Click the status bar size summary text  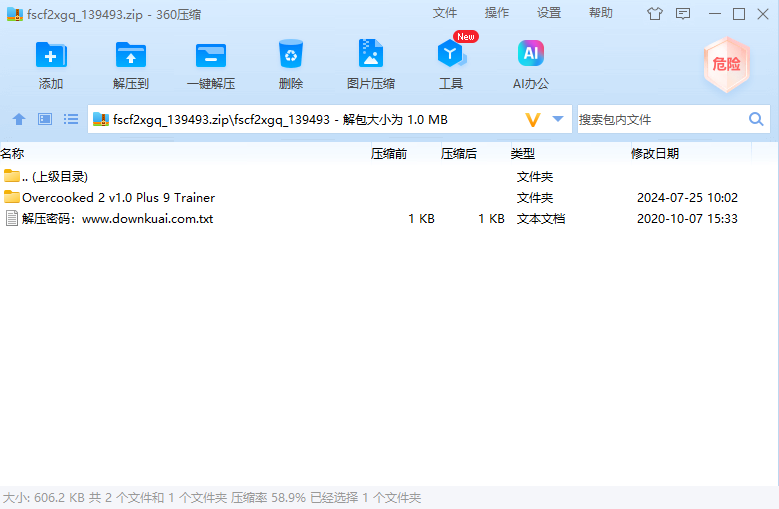(212, 498)
